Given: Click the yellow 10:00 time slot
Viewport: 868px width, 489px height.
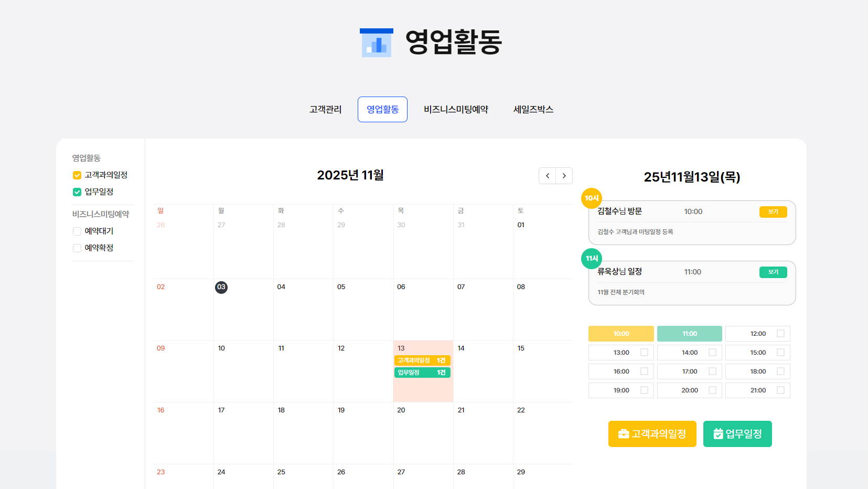Looking at the screenshot, I should (x=621, y=334).
